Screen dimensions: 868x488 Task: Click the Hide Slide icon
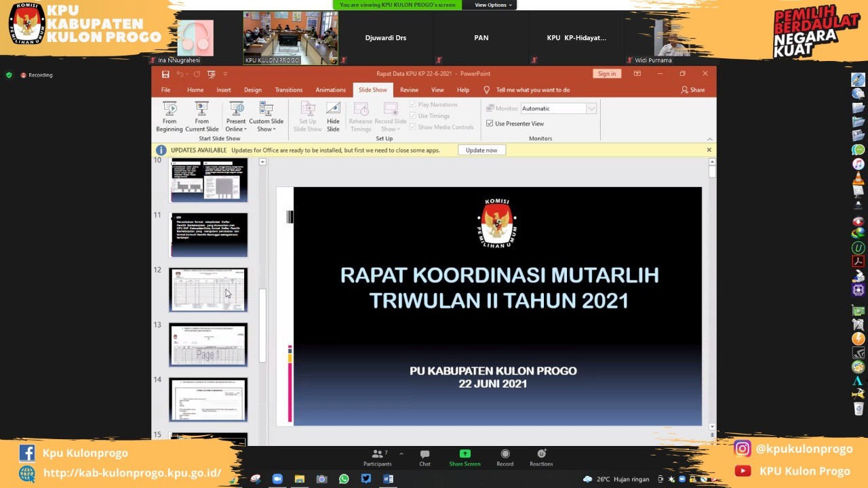[x=333, y=110]
